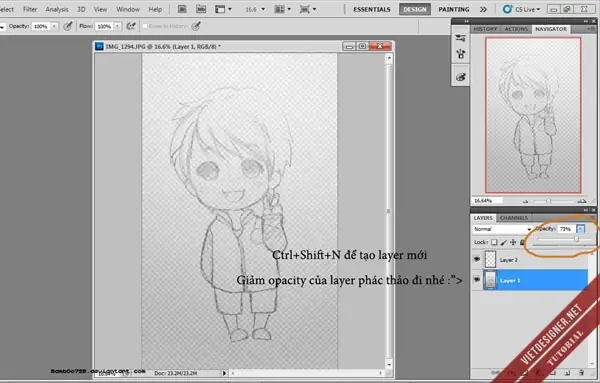Click the Navigator zoom slider handle
The width and height of the screenshot is (600, 383).
point(548,201)
